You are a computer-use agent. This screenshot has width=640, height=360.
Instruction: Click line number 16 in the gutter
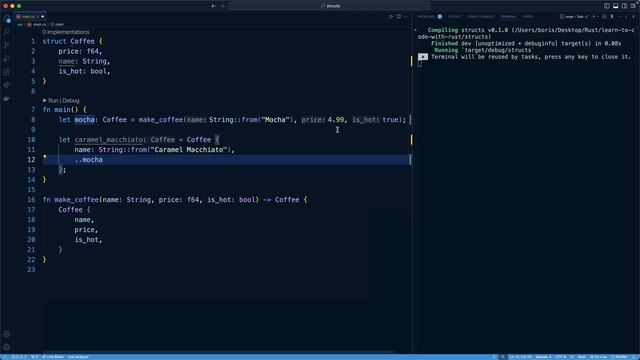point(31,200)
